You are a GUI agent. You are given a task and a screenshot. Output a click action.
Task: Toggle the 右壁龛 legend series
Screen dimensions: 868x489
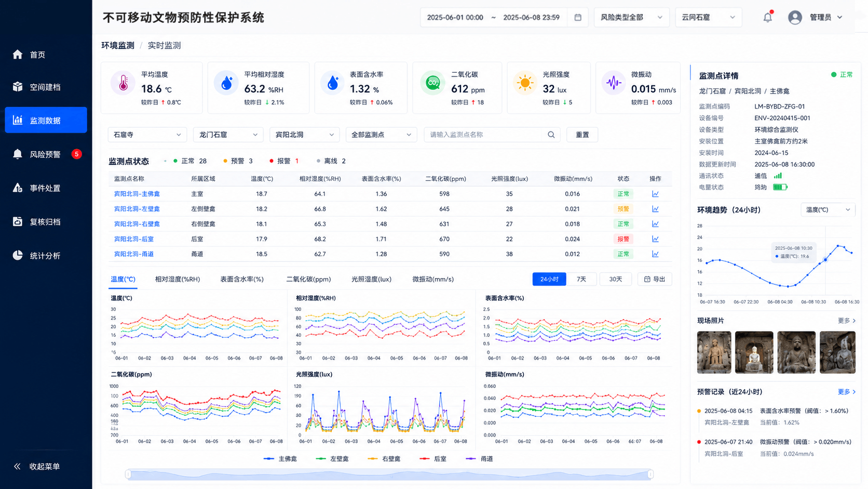click(x=384, y=459)
